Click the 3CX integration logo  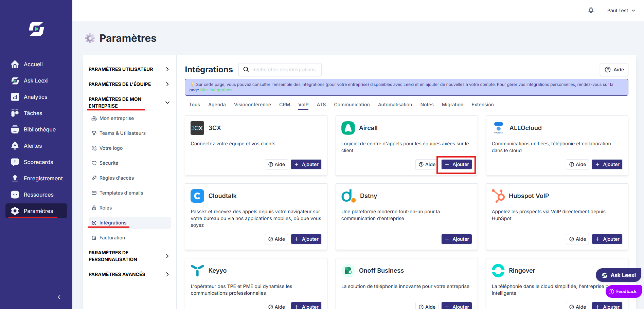point(197,128)
